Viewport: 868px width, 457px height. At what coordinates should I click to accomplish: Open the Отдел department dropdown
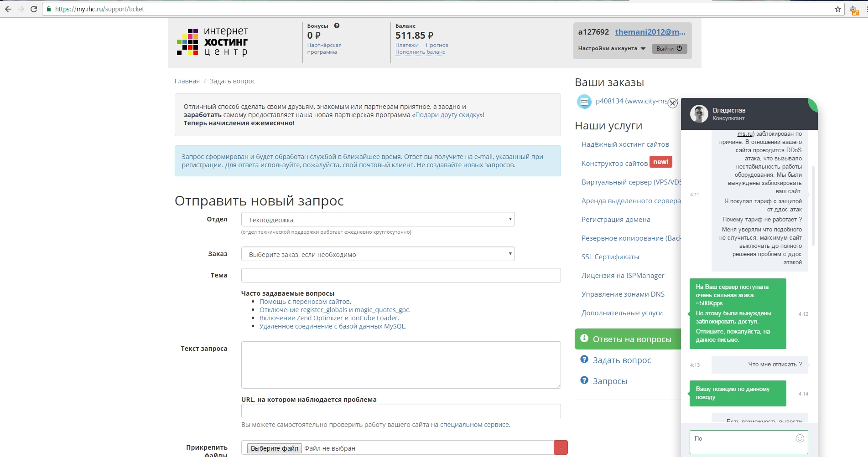pyautogui.click(x=378, y=220)
